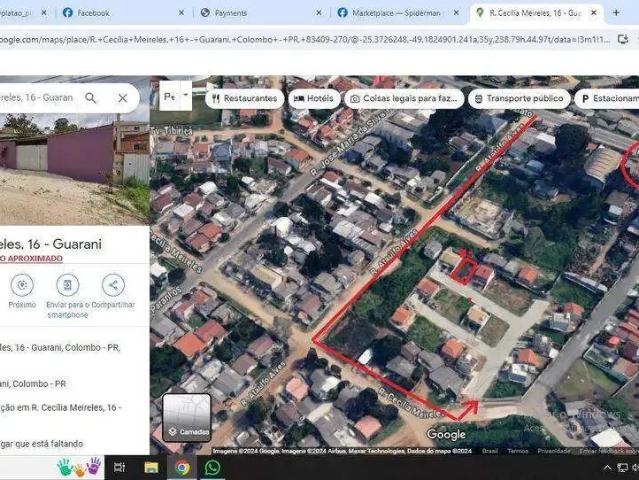
Task: Open the Hotéis filter chip
Action: point(314,99)
